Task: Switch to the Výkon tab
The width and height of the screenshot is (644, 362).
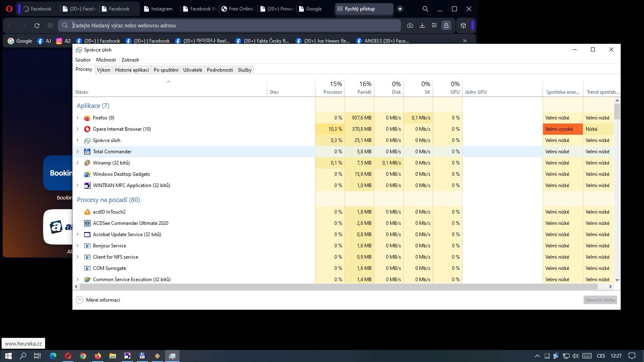Action: (103, 70)
